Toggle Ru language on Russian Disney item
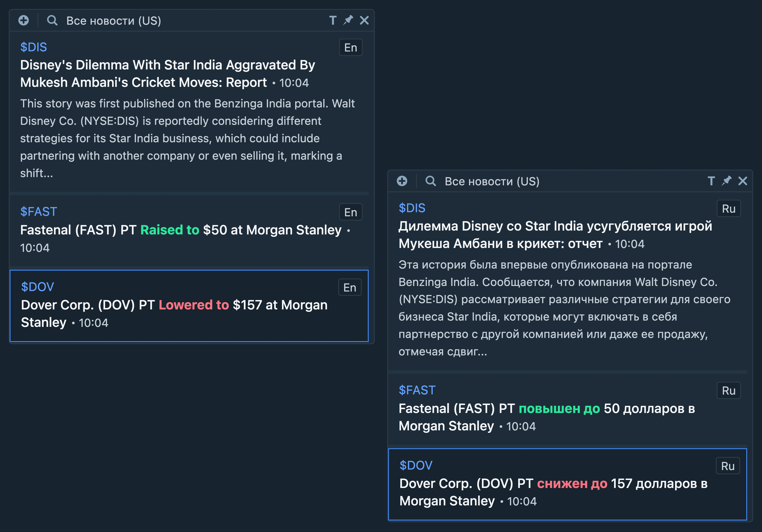The width and height of the screenshot is (762, 532). click(x=729, y=209)
